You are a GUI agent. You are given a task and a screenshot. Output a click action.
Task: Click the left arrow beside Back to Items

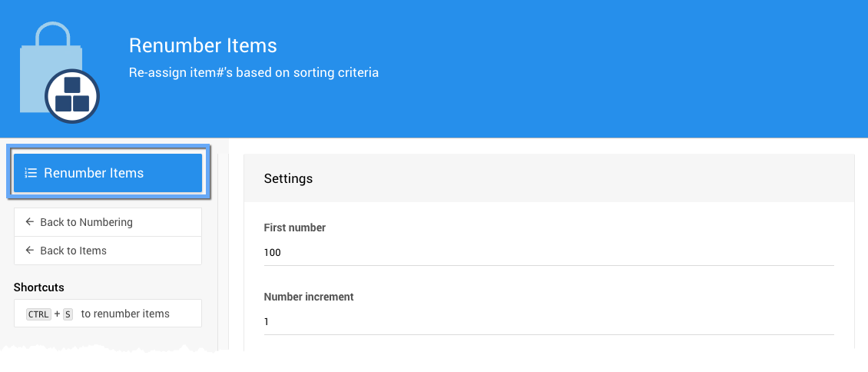(30, 251)
